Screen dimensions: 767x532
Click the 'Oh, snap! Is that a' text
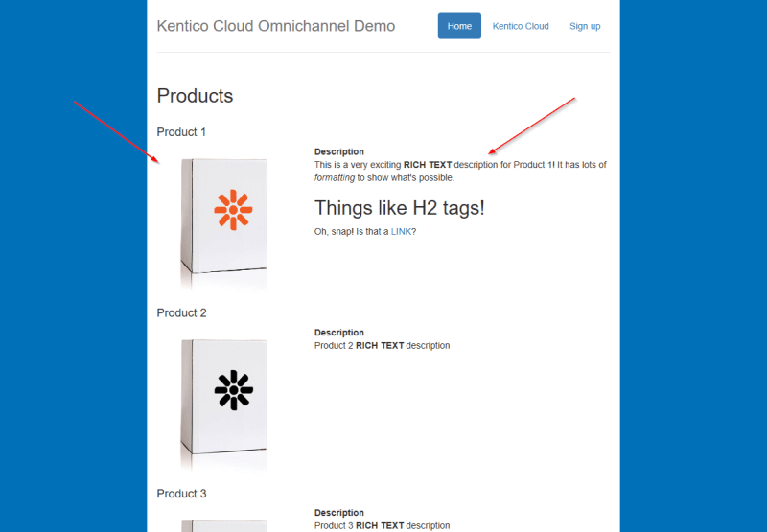(x=351, y=232)
